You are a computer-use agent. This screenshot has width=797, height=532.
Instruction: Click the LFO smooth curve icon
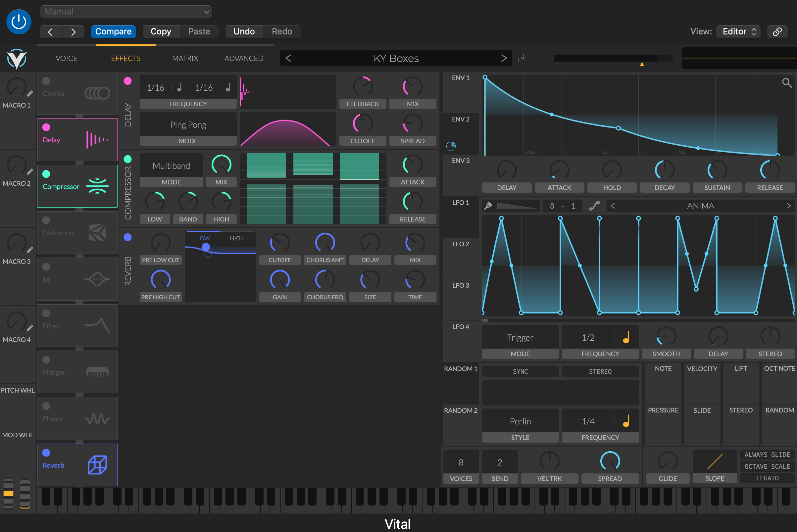[594, 206]
